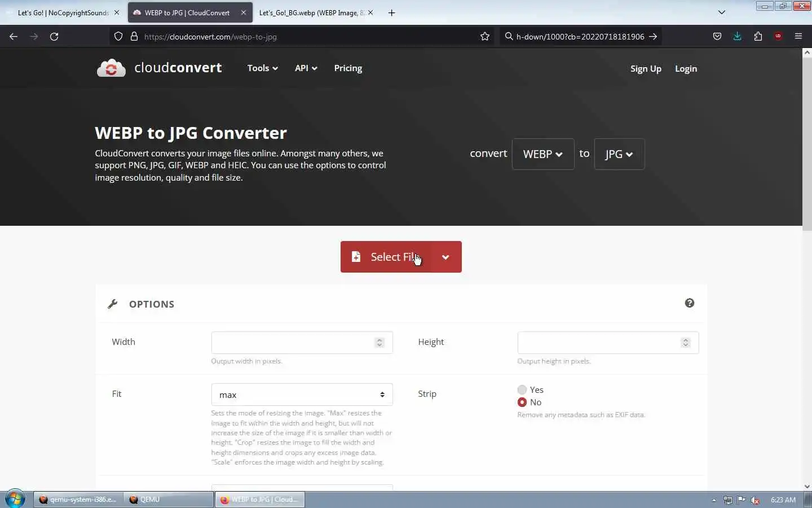Viewport: 812px width, 508px height.
Task: Close the WEBP to JPG CloudConvert tab
Action: coord(244,12)
